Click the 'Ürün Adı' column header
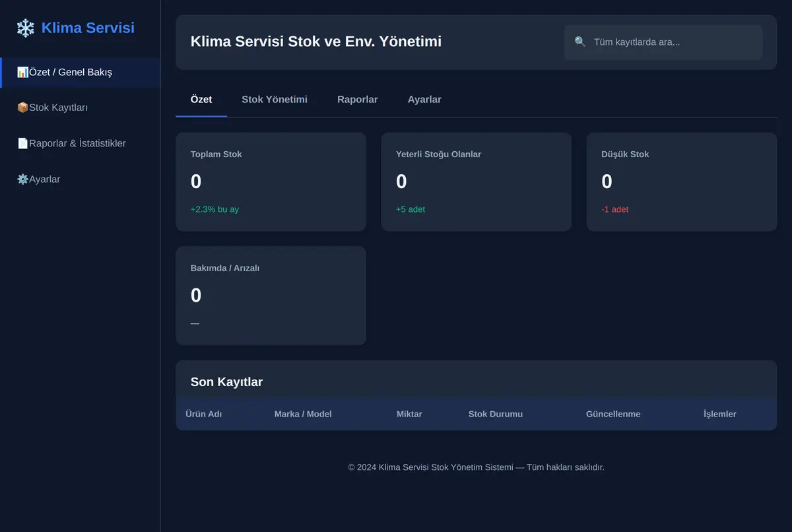The width and height of the screenshot is (792, 532). [x=203, y=414]
